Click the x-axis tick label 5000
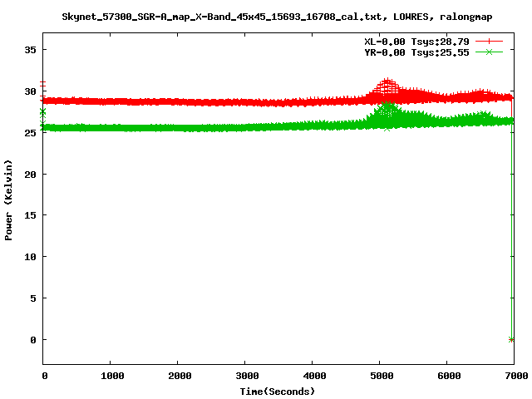The image size is (532, 399). pyautogui.click(x=382, y=376)
